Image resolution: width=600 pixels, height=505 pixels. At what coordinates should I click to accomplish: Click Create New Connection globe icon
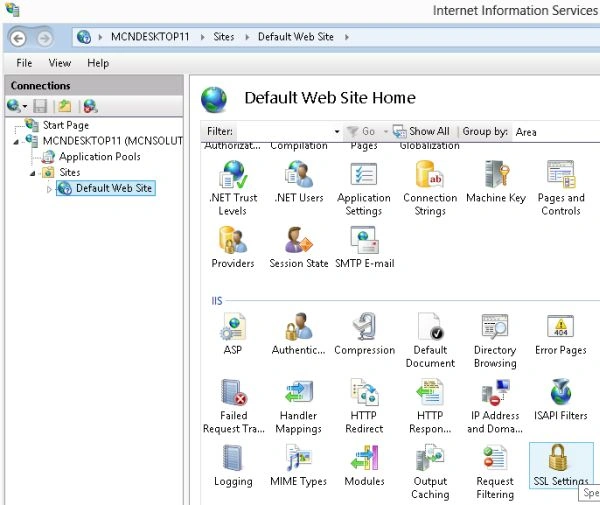tap(14, 106)
